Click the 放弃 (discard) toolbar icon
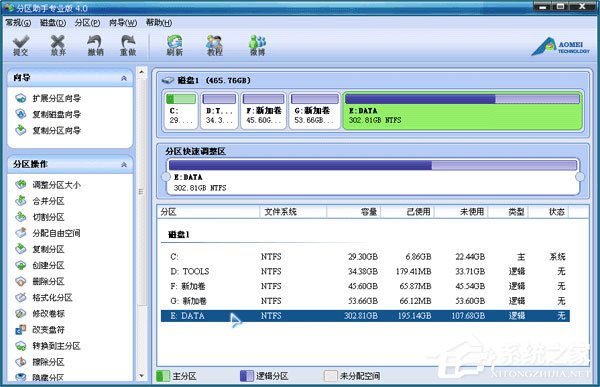600x387 pixels. coord(58,45)
